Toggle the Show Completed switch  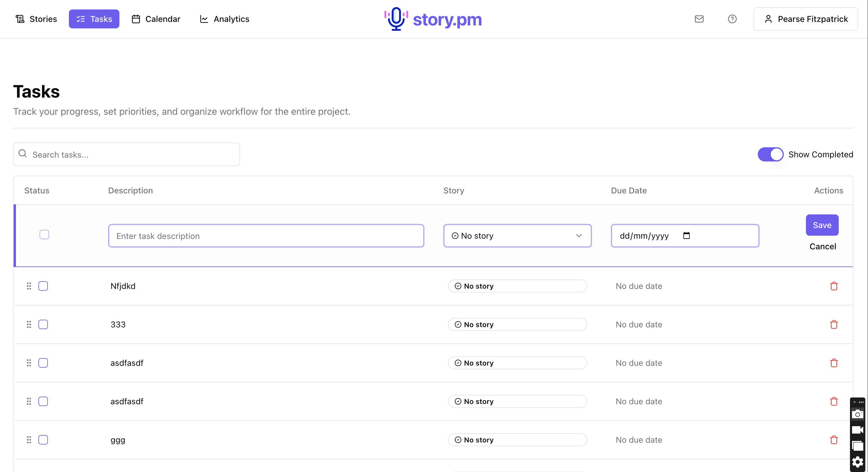pyautogui.click(x=770, y=154)
